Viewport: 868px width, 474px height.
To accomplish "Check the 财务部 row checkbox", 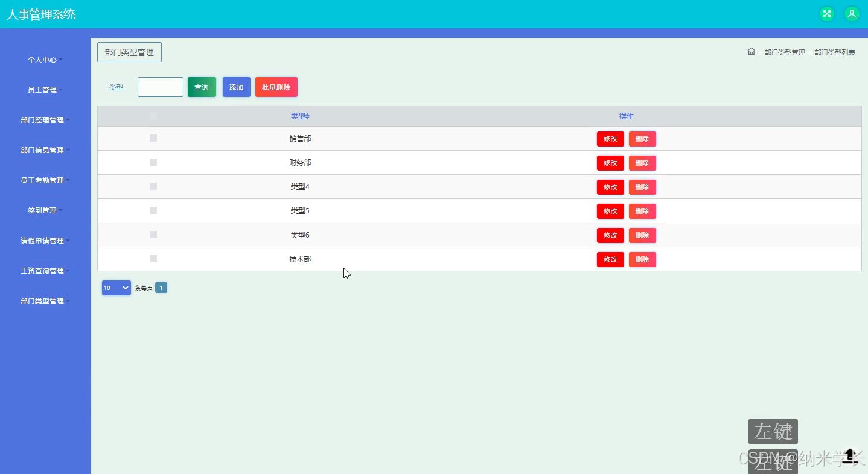I will (153, 162).
